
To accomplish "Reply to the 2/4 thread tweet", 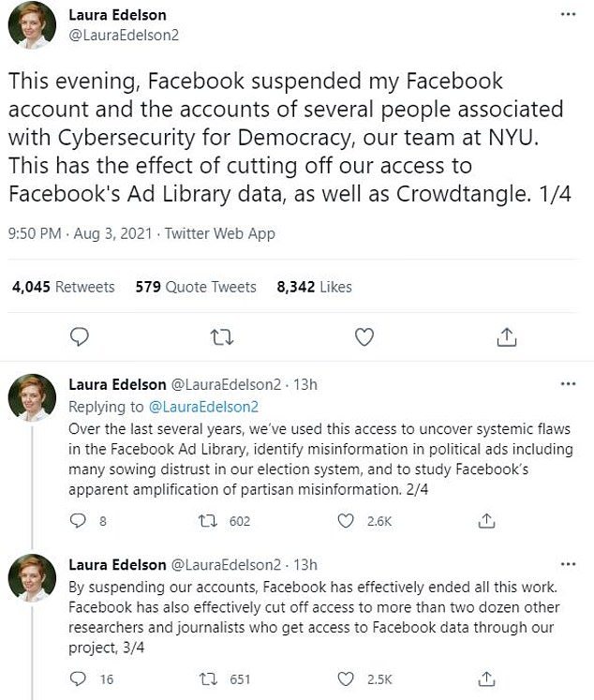I will click(79, 520).
